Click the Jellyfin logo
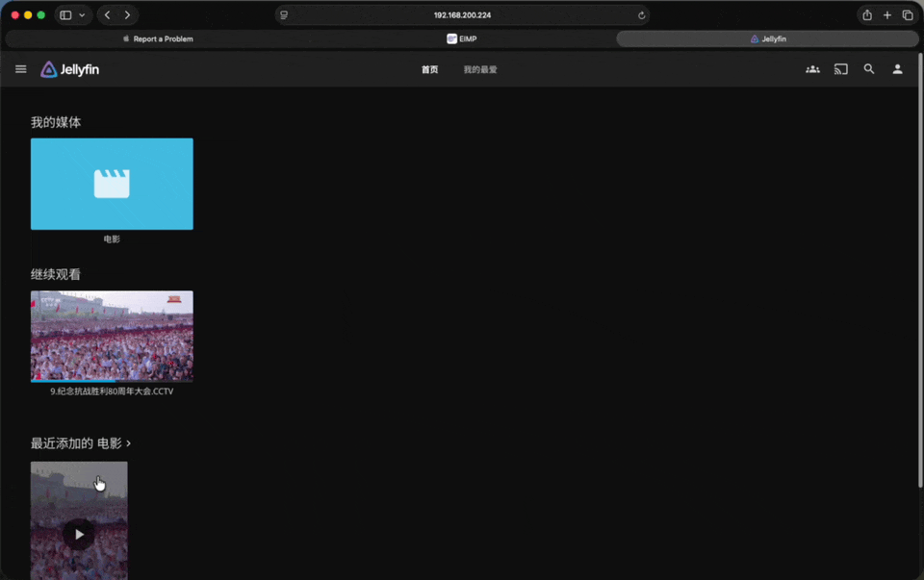The width and height of the screenshot is (924, 580). click(69, 69)
